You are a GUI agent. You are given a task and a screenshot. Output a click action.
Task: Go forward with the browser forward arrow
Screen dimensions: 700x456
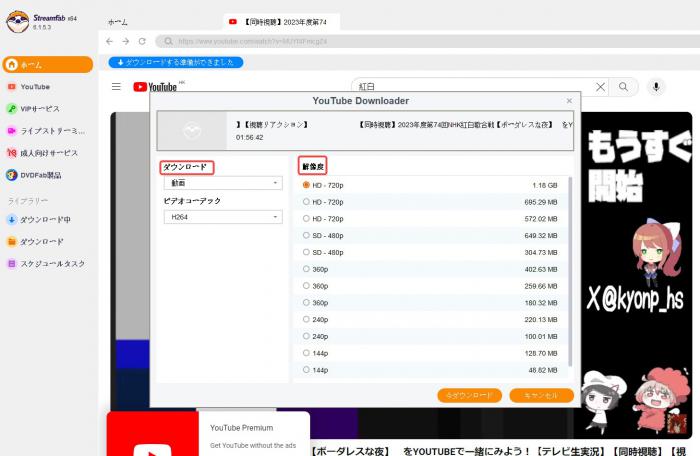click(x=126, y=41)
